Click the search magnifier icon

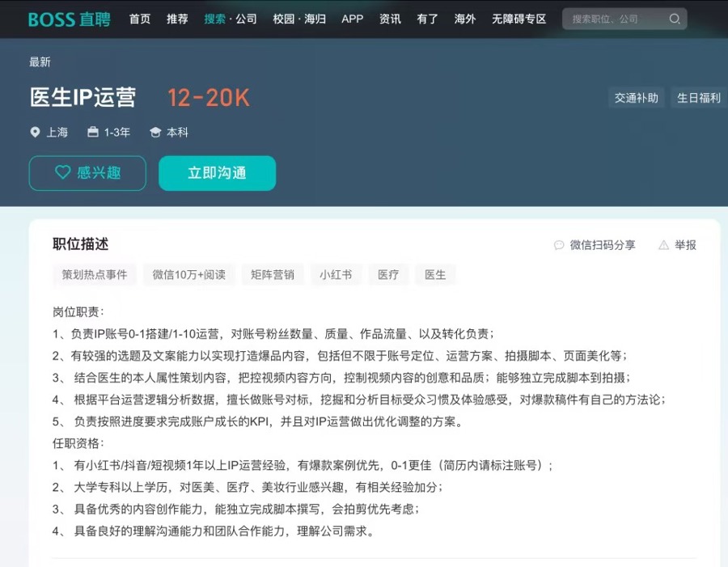(x=675, y=19)
